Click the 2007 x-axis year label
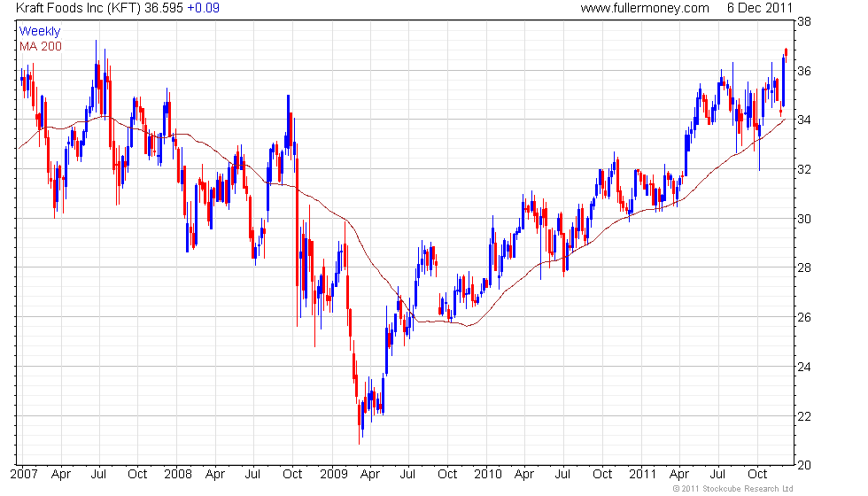The image size is (868, 496). [25, 474]
